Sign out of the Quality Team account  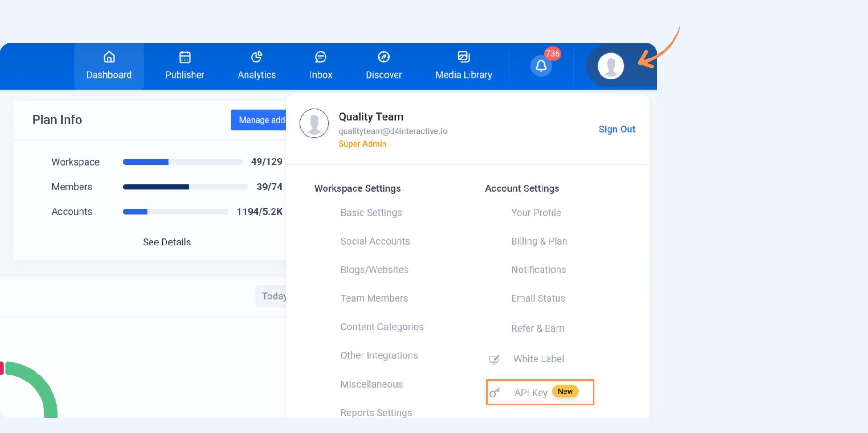[x=616, y=129]
